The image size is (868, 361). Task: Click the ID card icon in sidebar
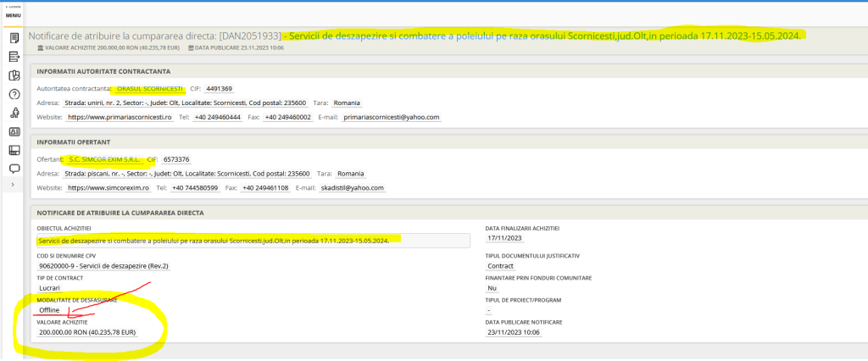click(x=14, y=131)
